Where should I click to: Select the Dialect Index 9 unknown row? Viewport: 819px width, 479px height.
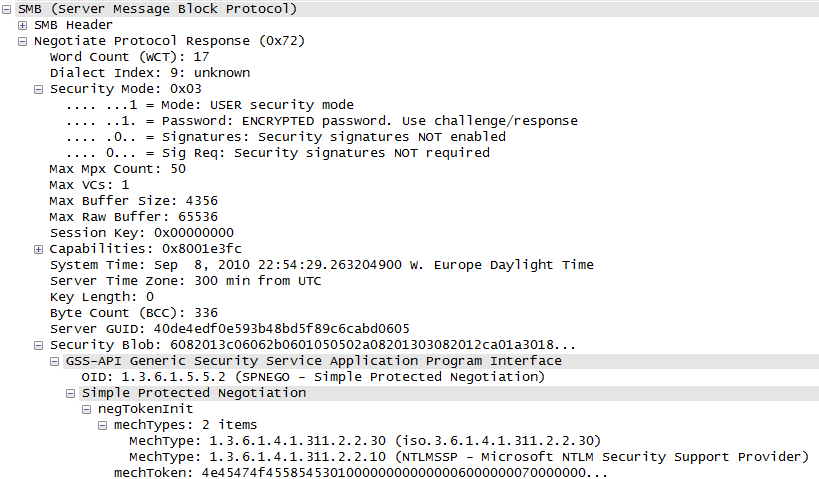point(150,73)
